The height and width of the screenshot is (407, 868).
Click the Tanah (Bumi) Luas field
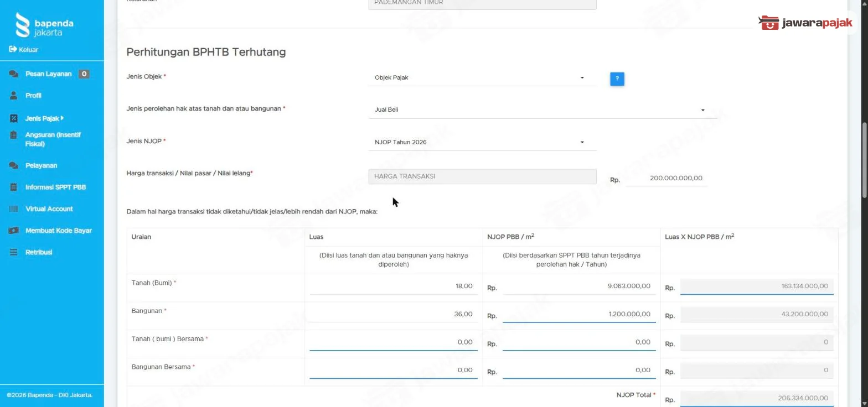(394, 286)
